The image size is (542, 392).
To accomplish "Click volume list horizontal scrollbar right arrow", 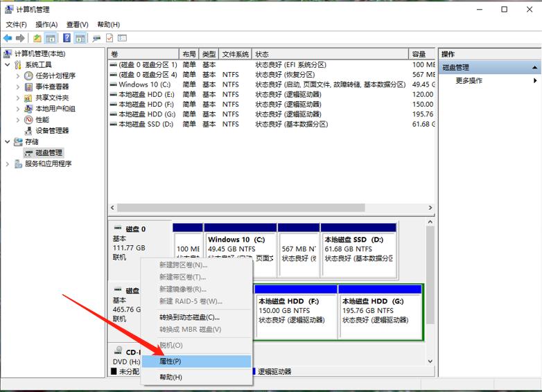I will tap(430, 208).
